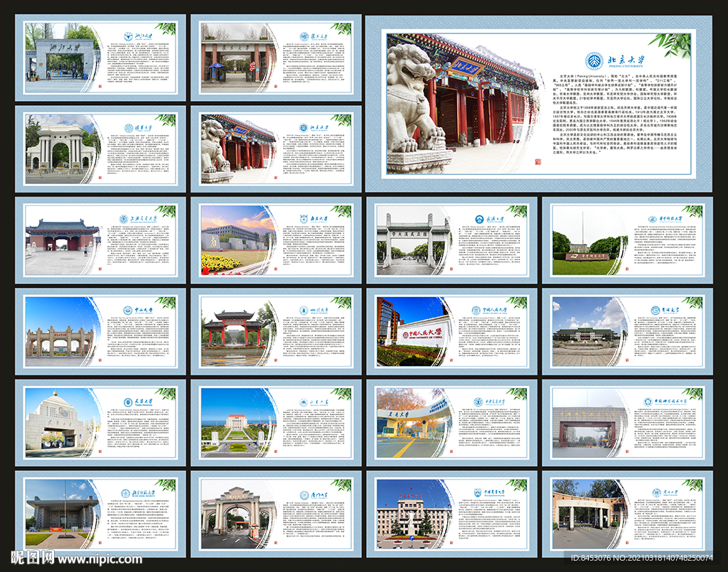The height and width of the screenshot is (572, 728).
Task: Click the description paragraphs on the large Peking University panel
Action: click(x=615, y=114)
